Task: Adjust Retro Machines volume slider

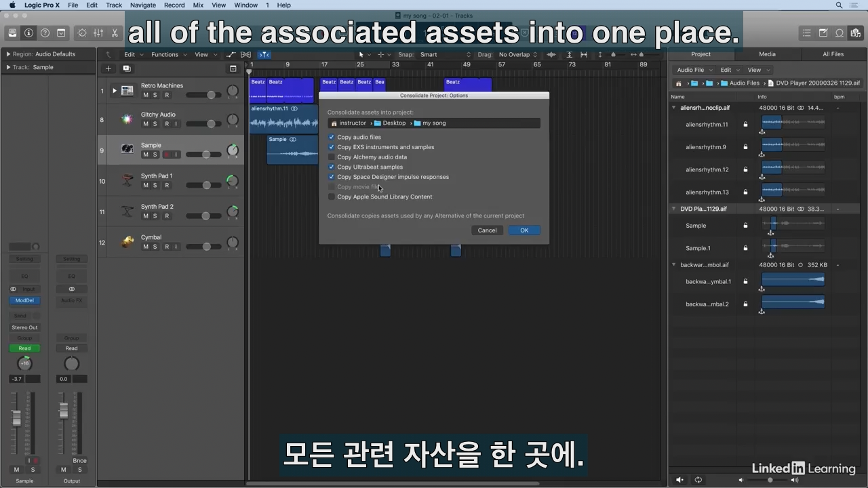Action: click(x=211, y=95)
